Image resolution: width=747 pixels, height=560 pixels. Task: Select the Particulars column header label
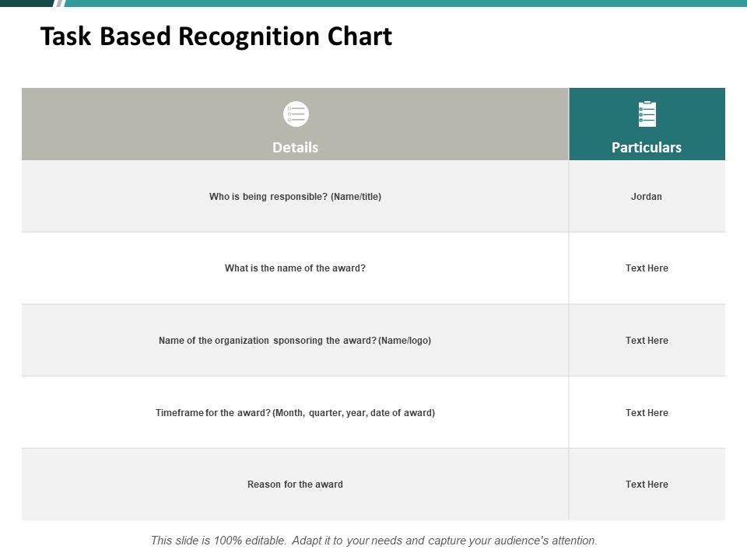pos(647,147)
